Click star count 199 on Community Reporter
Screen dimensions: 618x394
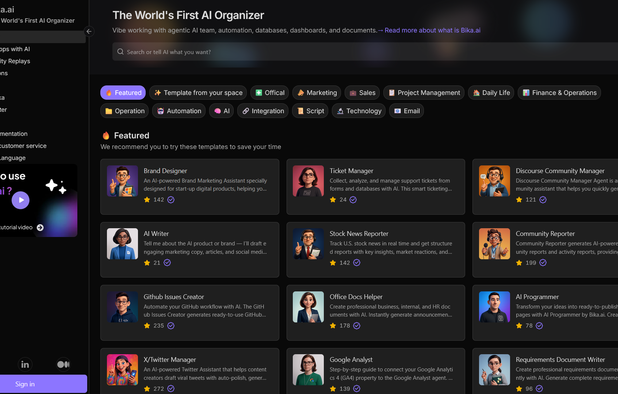pyautogui.click(x=531, y=262)
